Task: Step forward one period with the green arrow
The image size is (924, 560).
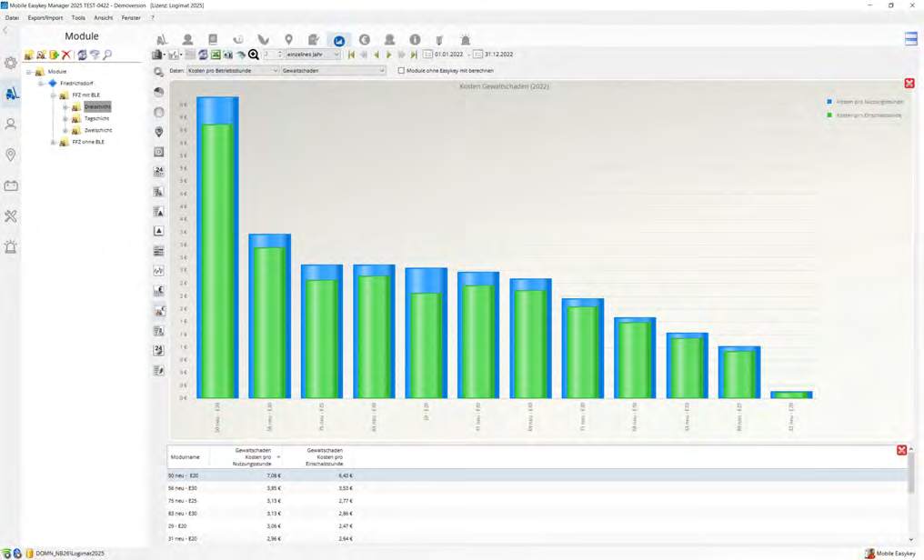Action: (389, 55)
